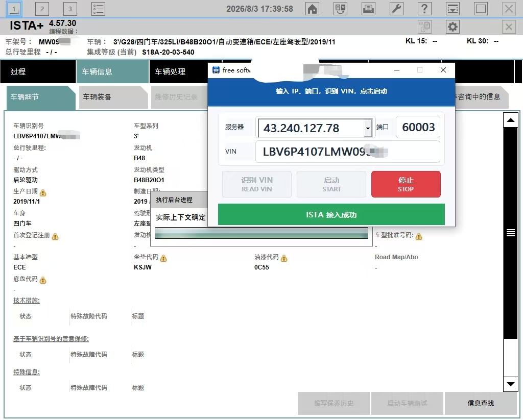Click the 信息查找 button
Viewport: 523px width, 420px height.
coord(481,403)
